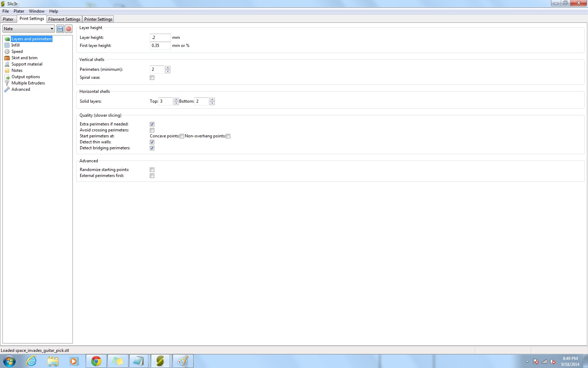This screenshot has height=368, width=588.
Task: Click the green sticky-notes taskbar icon
Action: pos(118,361)
